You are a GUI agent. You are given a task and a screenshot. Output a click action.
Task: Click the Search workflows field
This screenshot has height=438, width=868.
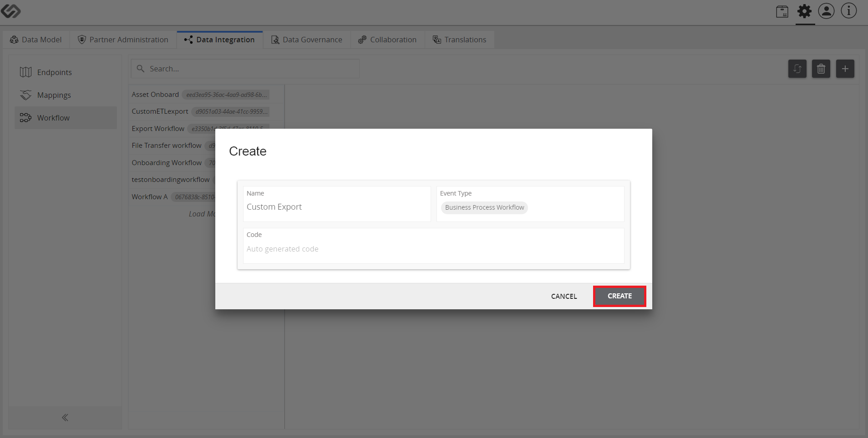(x=245, y=69)
